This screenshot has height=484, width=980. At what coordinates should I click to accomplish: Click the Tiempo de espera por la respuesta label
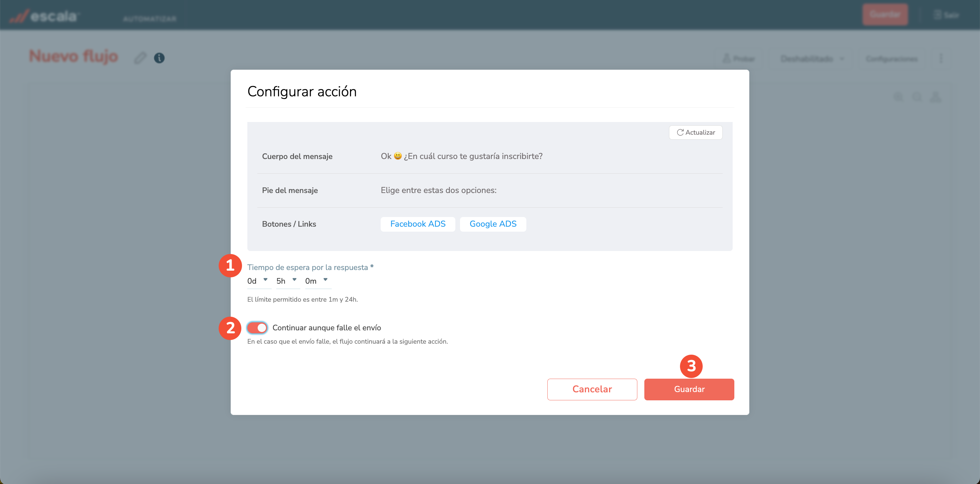coord(310,267)
